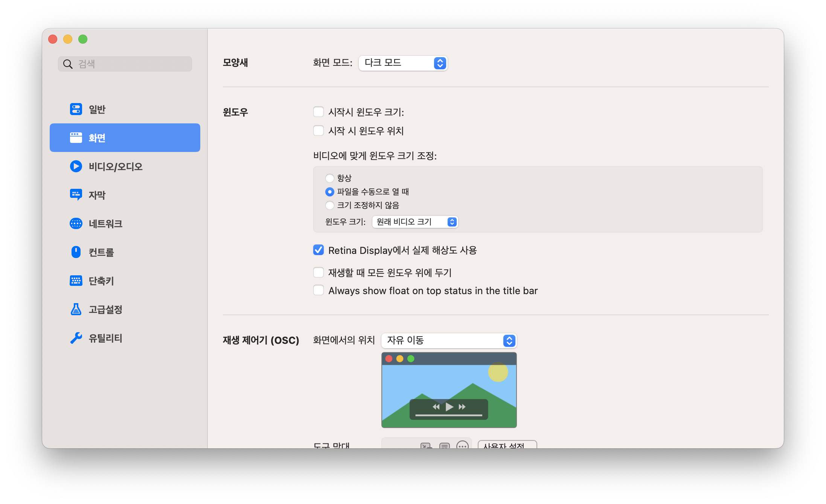This screenshot has height=504, width=826.
Task: Check Always show float on top status
Action: pyautogui.click(x=319, y=290)
